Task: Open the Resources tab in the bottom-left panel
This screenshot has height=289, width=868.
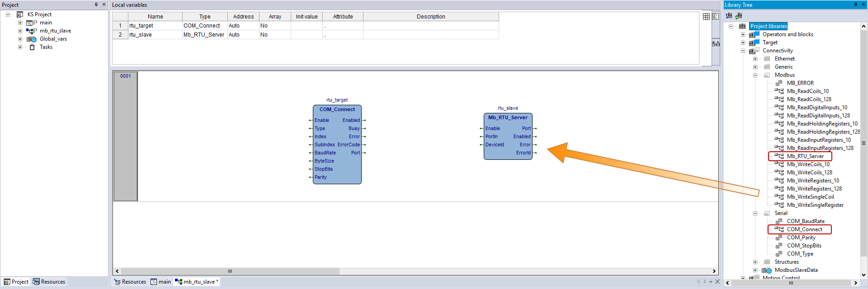Action: coord(49,282)
